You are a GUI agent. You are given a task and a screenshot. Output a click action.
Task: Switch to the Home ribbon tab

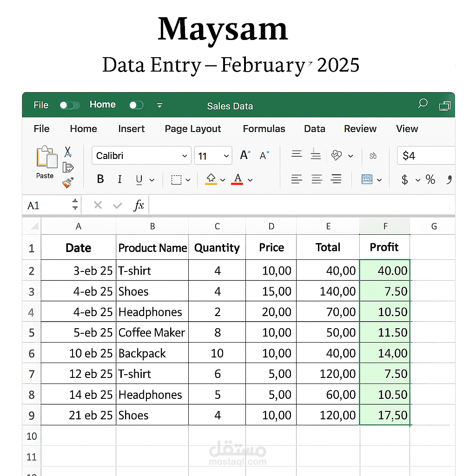click(84, 129)
